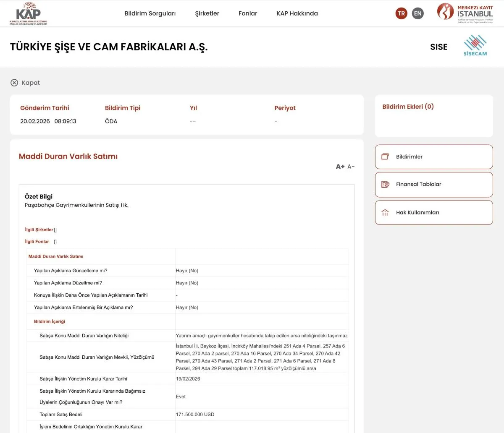Switch language to English (EN)

click(x=417, y=13)
